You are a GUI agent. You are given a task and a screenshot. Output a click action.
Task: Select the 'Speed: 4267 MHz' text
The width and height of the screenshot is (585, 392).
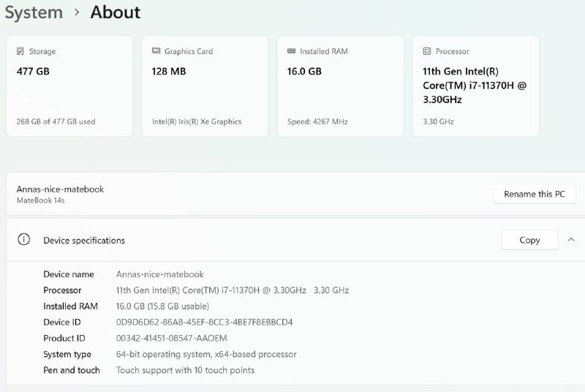point(317,121)
